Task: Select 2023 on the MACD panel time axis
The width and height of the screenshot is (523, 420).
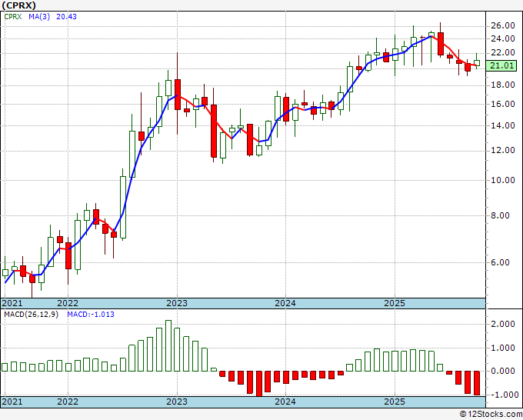Action: 177,402
